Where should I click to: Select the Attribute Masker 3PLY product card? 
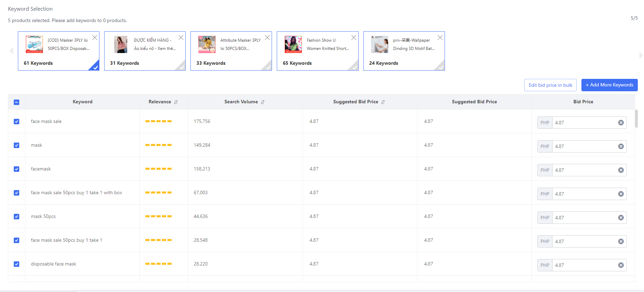tap(231, 51)
